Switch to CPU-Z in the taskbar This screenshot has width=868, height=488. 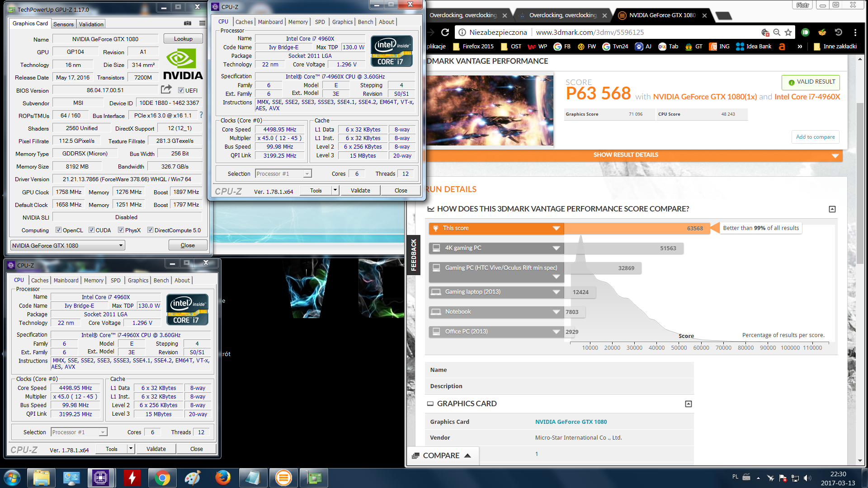coord(101,478)
